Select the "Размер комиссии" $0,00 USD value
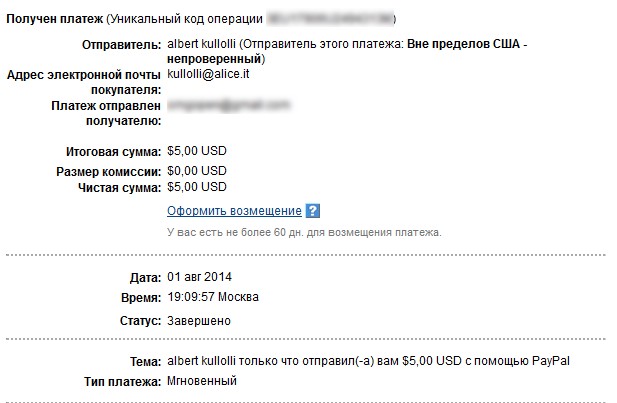The height and width of the screenshot is (403, 617). pyautogui.click(x=197, y=170)
